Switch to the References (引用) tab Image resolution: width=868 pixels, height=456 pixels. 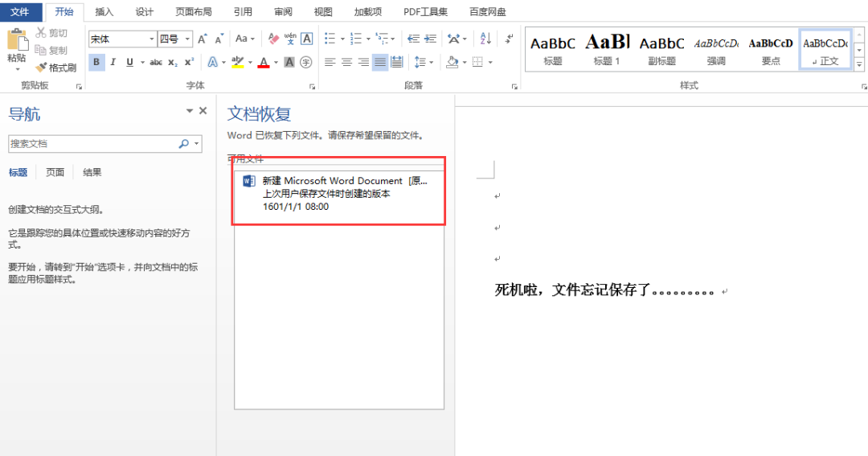point(243,11)
